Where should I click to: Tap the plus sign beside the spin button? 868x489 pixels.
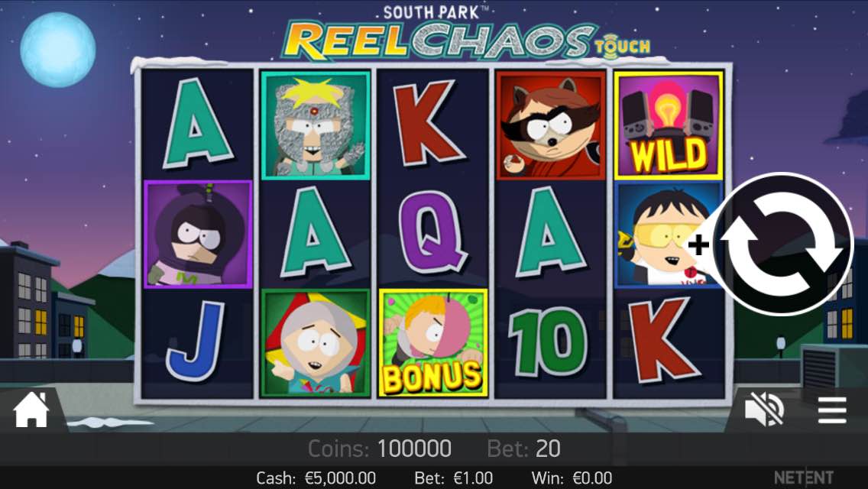[698, 244]
